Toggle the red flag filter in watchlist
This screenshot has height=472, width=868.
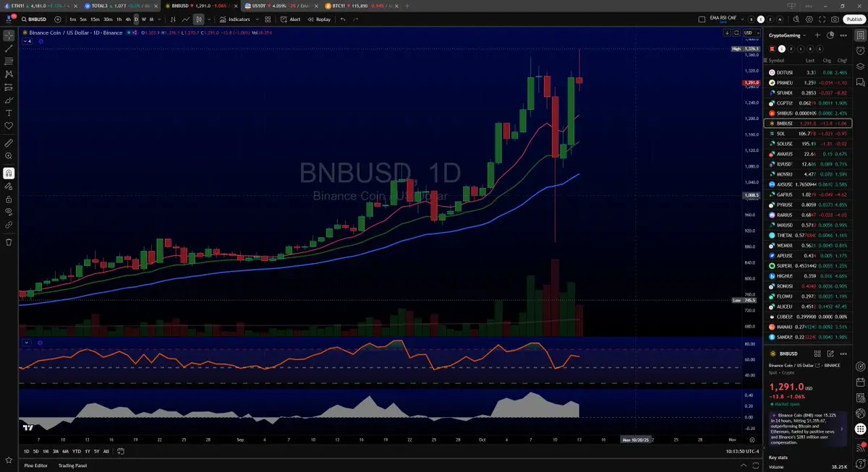coord(773,48)
